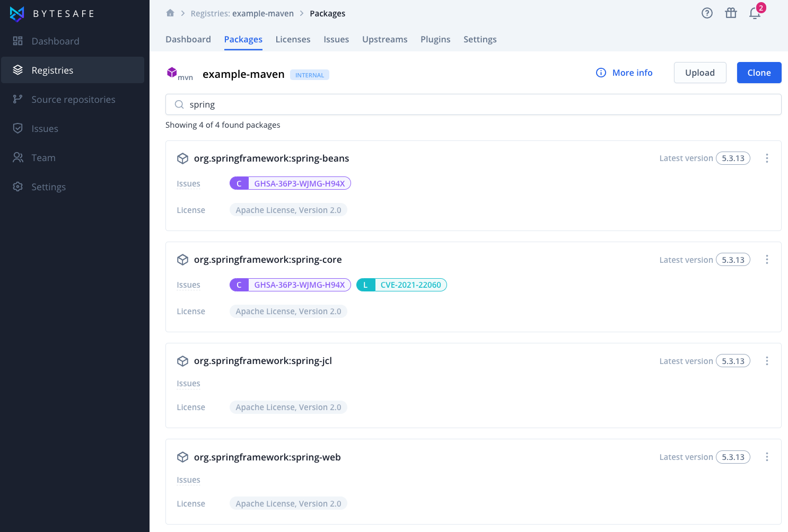This screenshot has width=788, height=532.
Task: Switch to the registry Settings tab
Action: coord(480,39)
